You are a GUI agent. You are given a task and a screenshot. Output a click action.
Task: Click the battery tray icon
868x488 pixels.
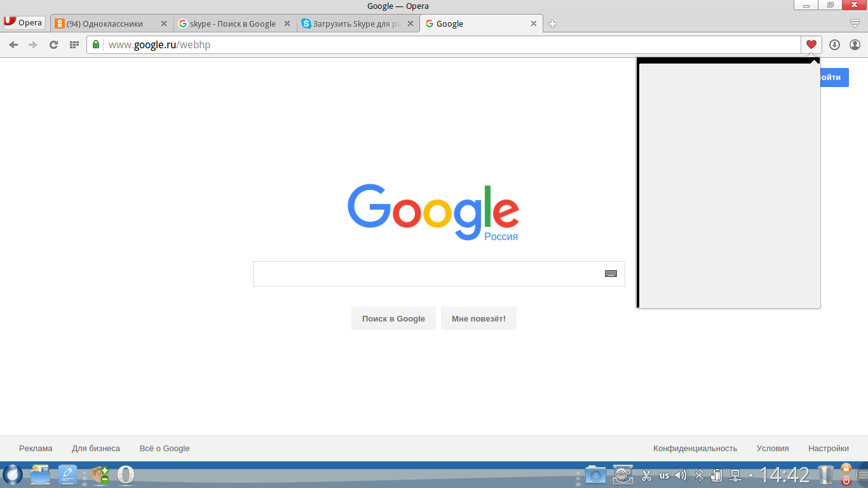(x=717, y=475)
